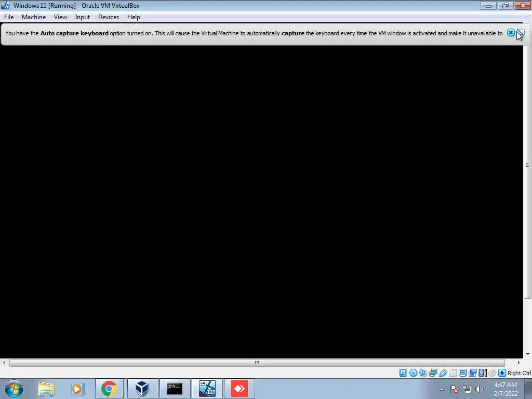Open the File menu
This screenshot has height=399, width=532.
[9, 17]
